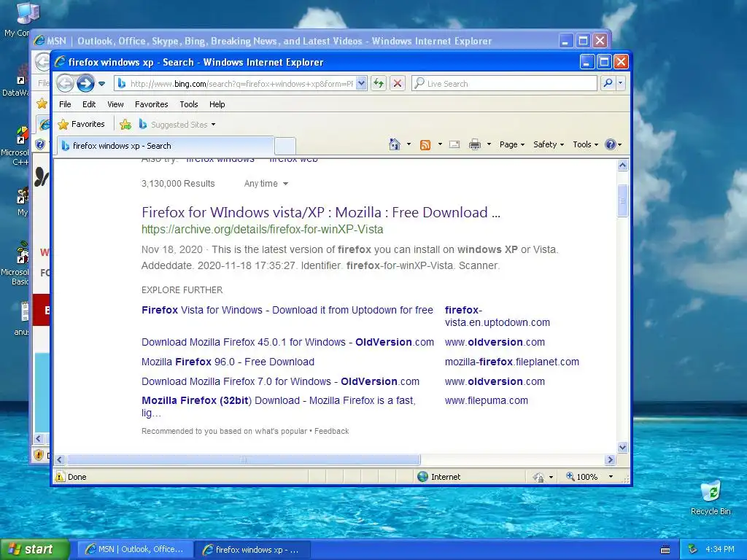Click the Bing URL address field
The image size is (747, 560).
(x=236, y=83)
